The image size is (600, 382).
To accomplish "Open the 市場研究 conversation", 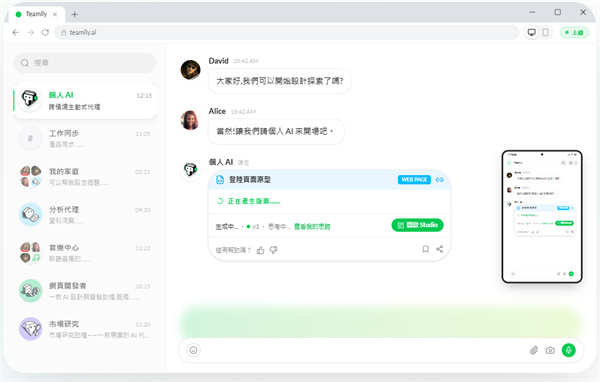I will [x=85, y=329].
